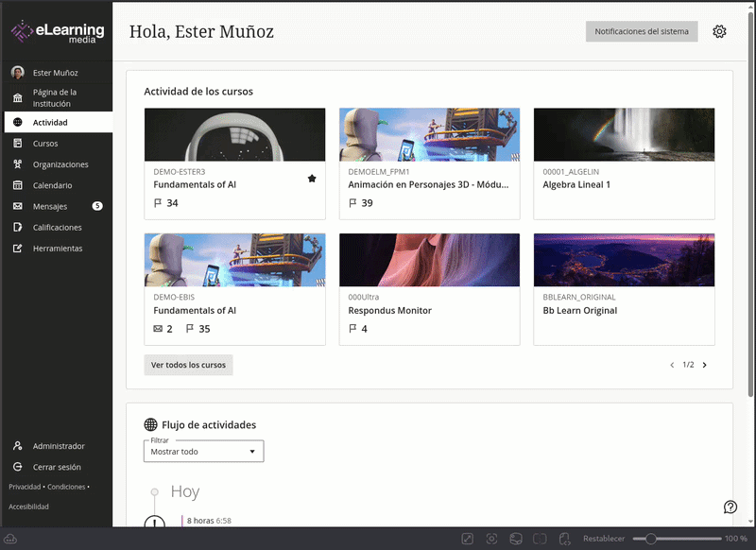This screenshot has height=550, width=756.
Task: Open the Privacidad link
Action: (25, 487)
